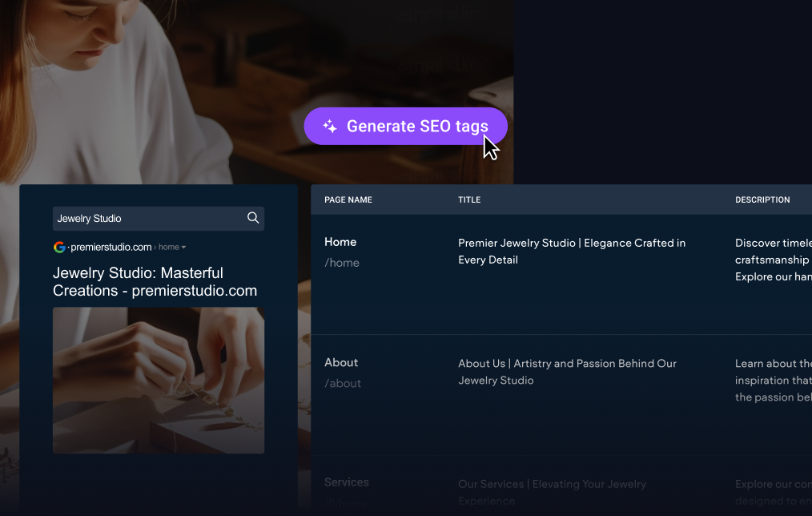Edit the Premier Jewelry Studio title text
The image size is (812, 516).
(x=571, y=251)
